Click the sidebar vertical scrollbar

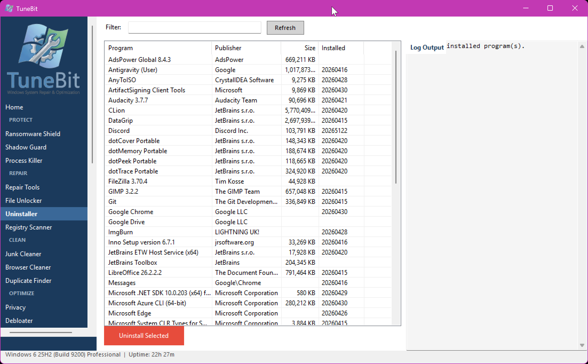92,94
